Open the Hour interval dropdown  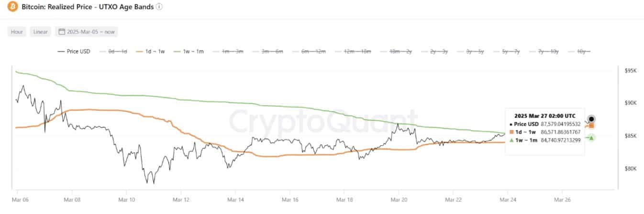click(x=17, y=32)
